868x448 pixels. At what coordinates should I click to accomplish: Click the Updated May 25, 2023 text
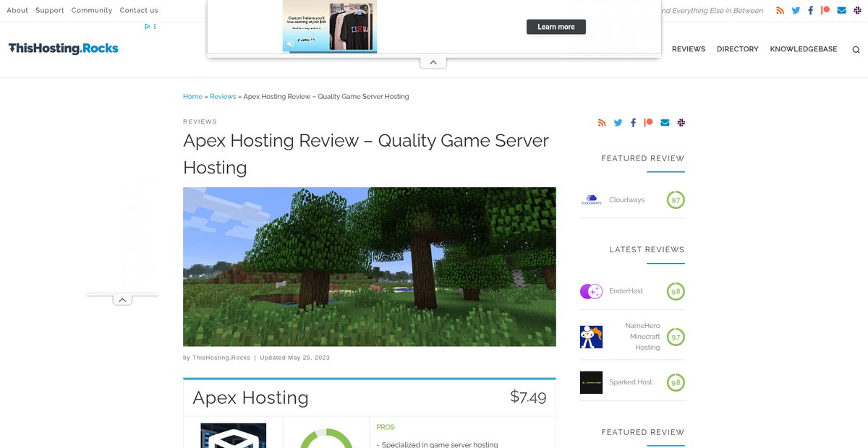(x=294, y=358)
